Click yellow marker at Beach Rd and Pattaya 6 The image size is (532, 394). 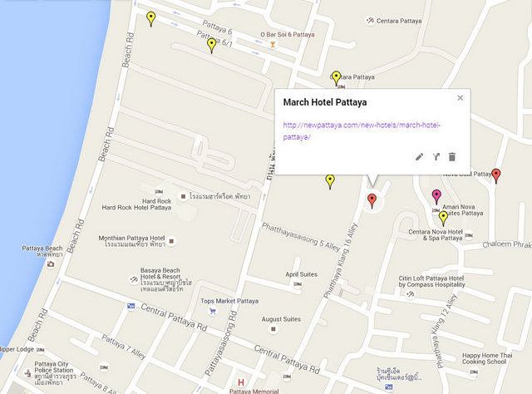click(x=151, y=19)
